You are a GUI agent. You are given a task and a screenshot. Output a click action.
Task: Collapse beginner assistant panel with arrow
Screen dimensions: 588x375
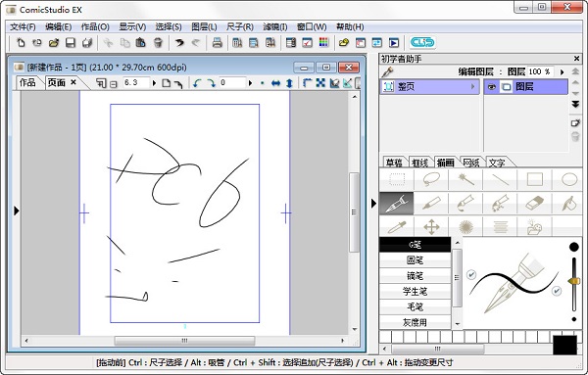tap(373, 204)
